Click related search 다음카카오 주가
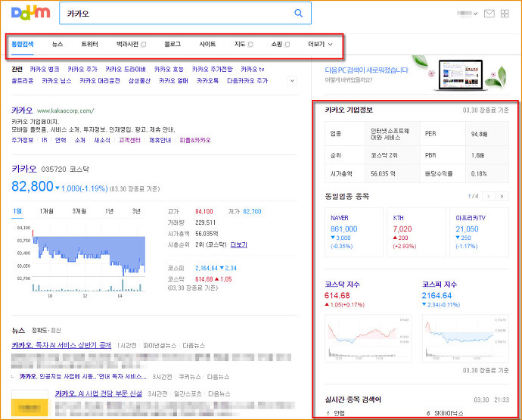522x420 pixels. [x=247, y=81]
